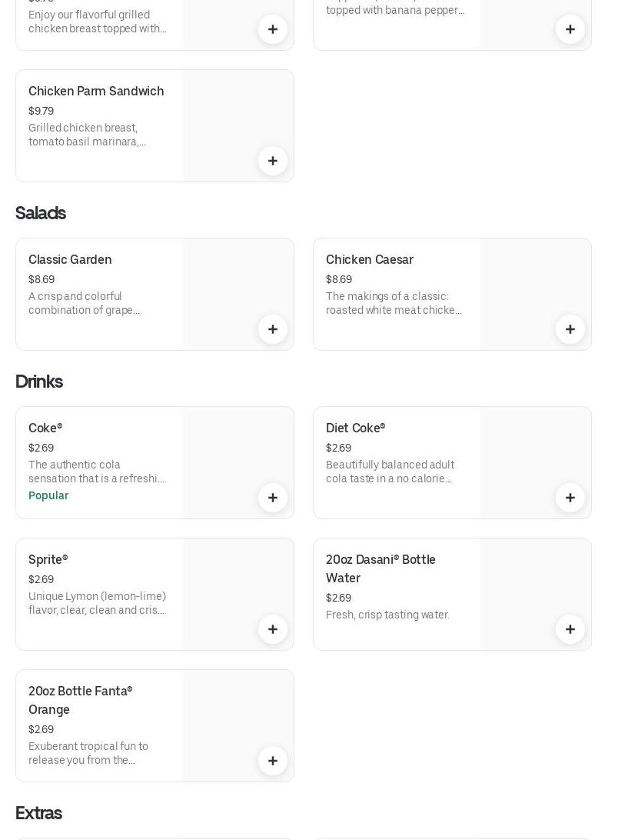Add Dasani Bottle Water to order

(x=570, y=629)
